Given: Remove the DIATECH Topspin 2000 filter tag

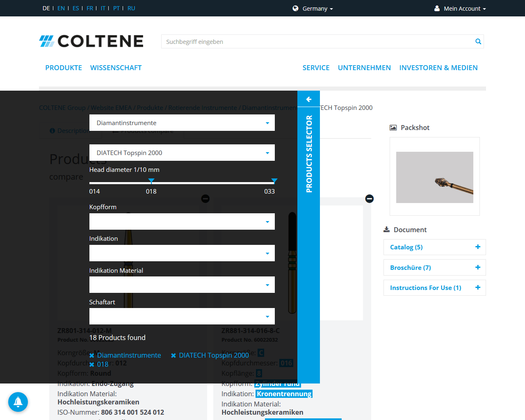Looking at the screenshot, I should pyautogui.click(x=173, y=356).
